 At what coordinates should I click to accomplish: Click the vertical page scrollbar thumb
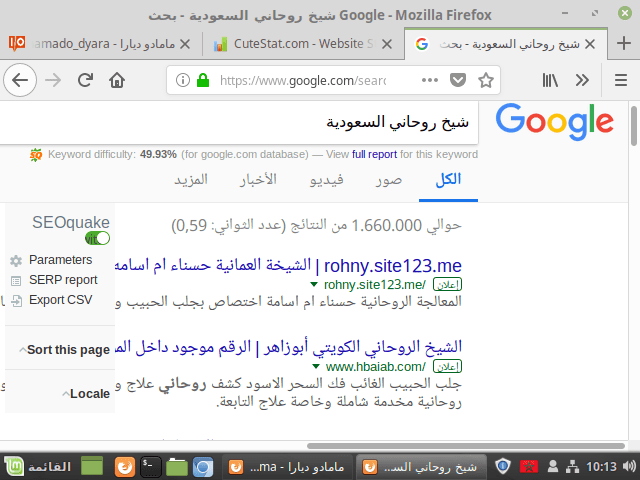[633, 126]
